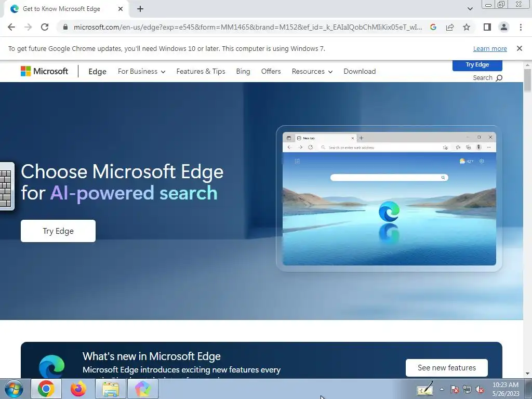Click See new features button
The height and width of the screenshot is (399, 532).
click(446, 368)
